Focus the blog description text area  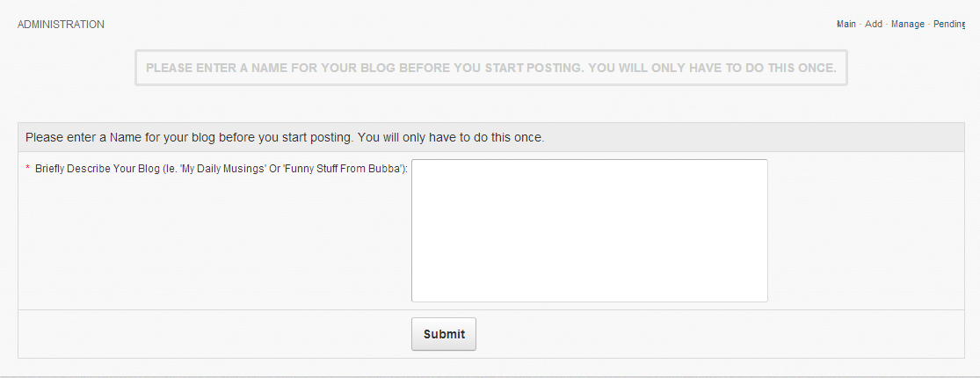tap(589, 230)
